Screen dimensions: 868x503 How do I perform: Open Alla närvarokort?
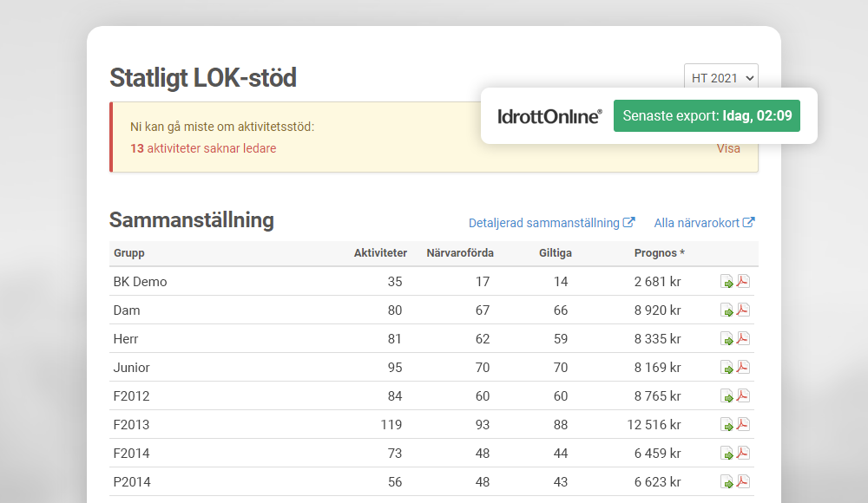click(x=704, y=222)
